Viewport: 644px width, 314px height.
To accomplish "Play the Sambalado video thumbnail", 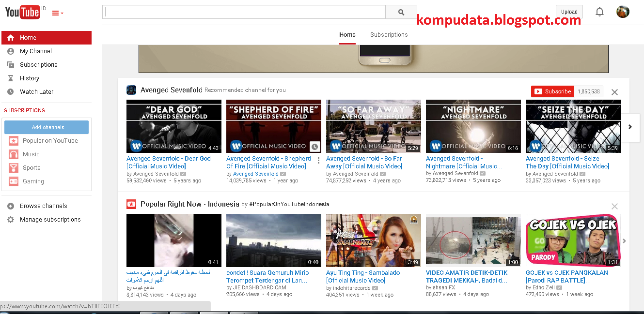I will pyautogui.click(x=374, y=240).
